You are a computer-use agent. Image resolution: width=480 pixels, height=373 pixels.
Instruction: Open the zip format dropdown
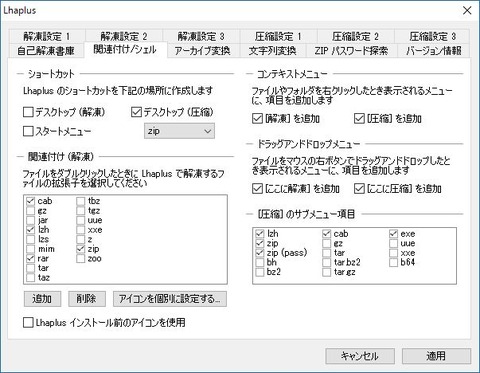[x=179, y=131]
